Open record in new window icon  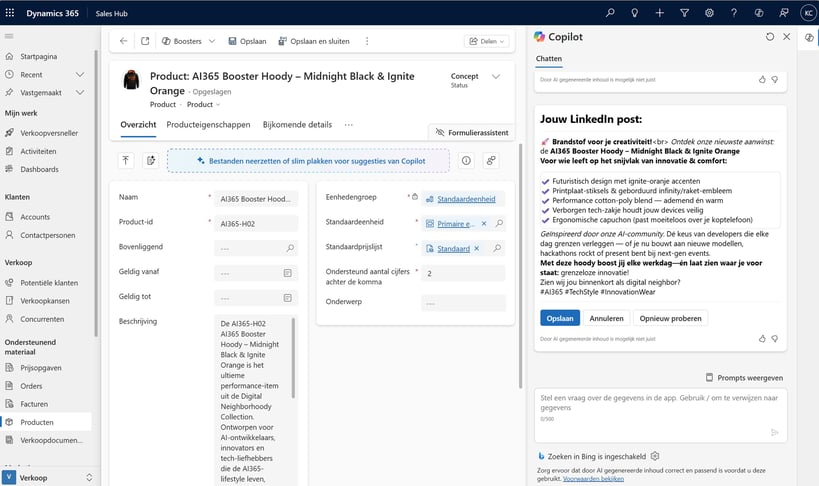tap(145, 41)
